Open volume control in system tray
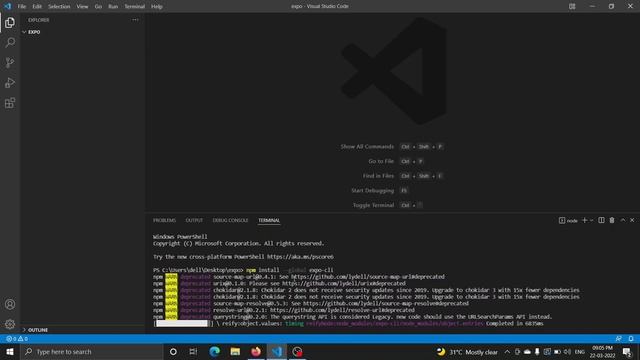640x360 pixels. click(567, 351)
